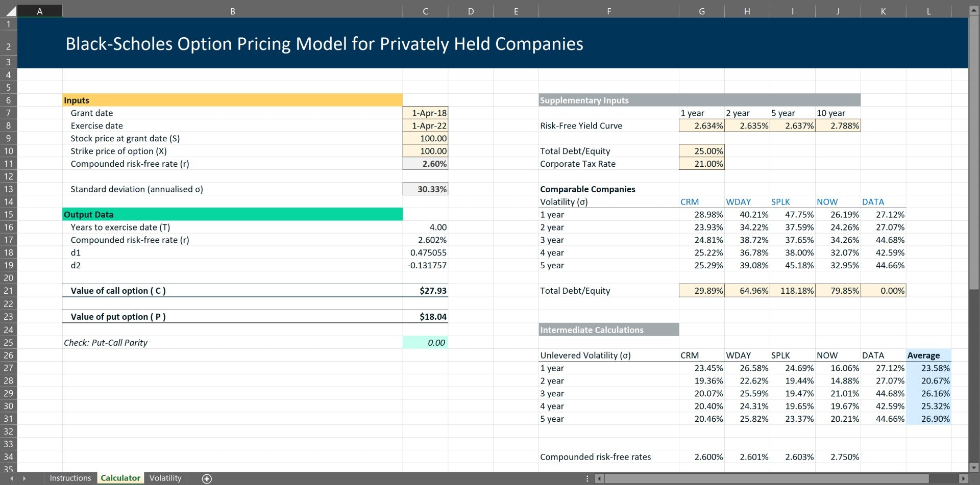Select d2 value -0.131757

pos(425,265)
